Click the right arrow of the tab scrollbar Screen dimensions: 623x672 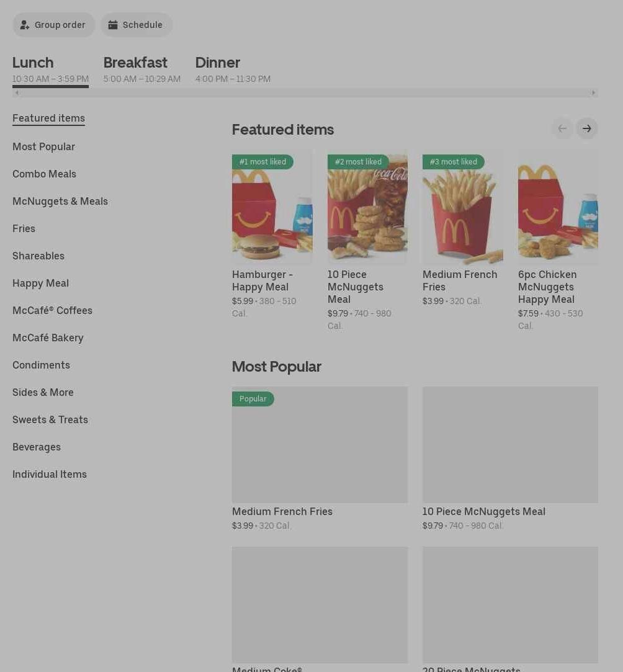pos(593,92)
